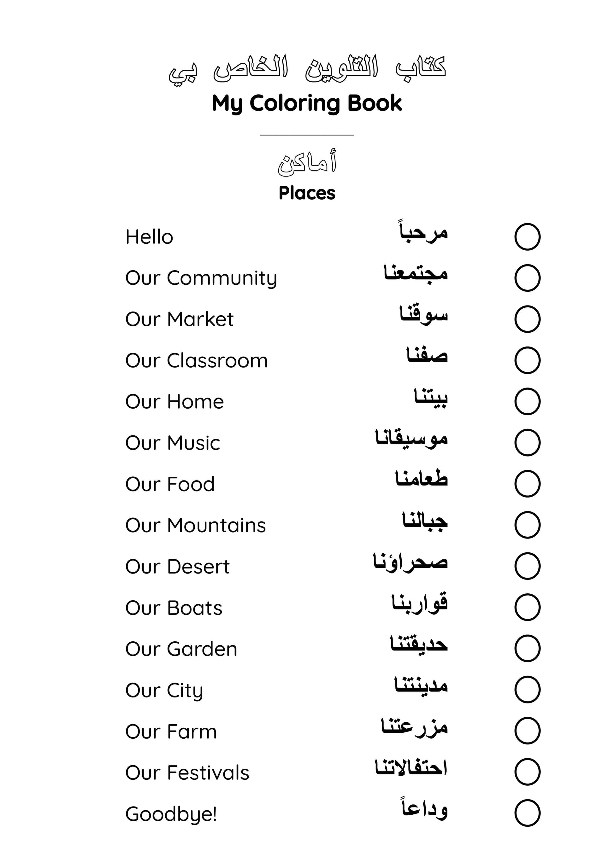Tick the Our Community checkbox circle
614x868 pixels.
click(x=527, y=278)
